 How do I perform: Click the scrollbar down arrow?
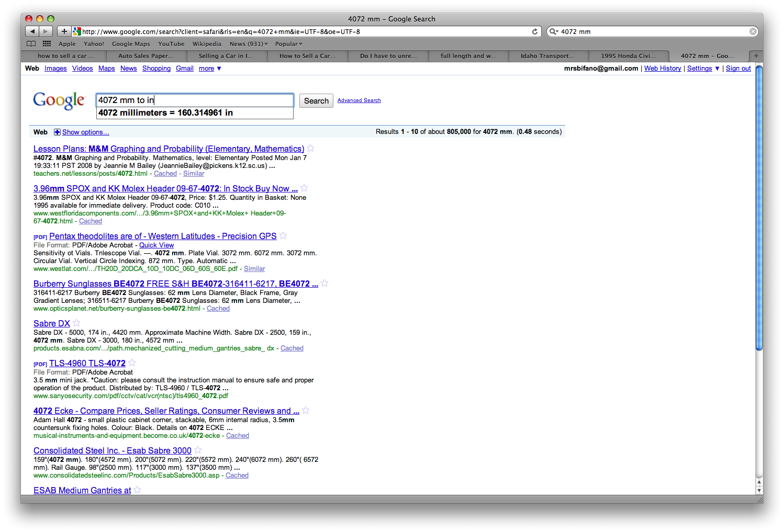click(x=759, y=491)
